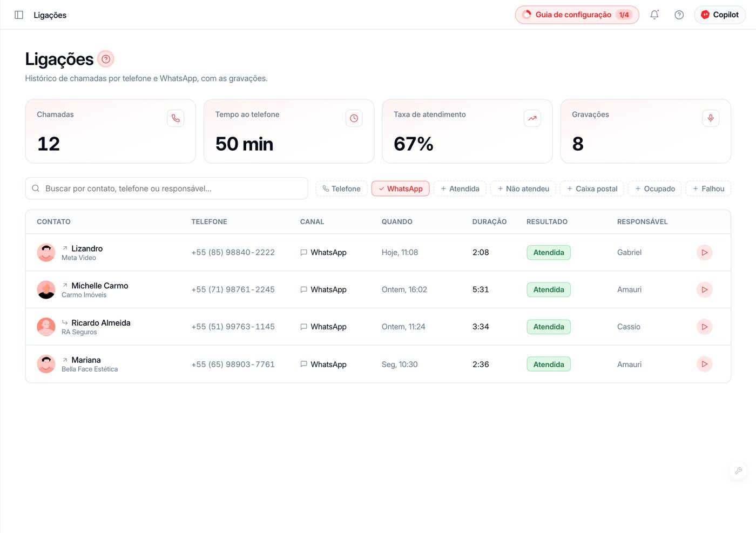Click Mariana's avatar

click(46, 364)
